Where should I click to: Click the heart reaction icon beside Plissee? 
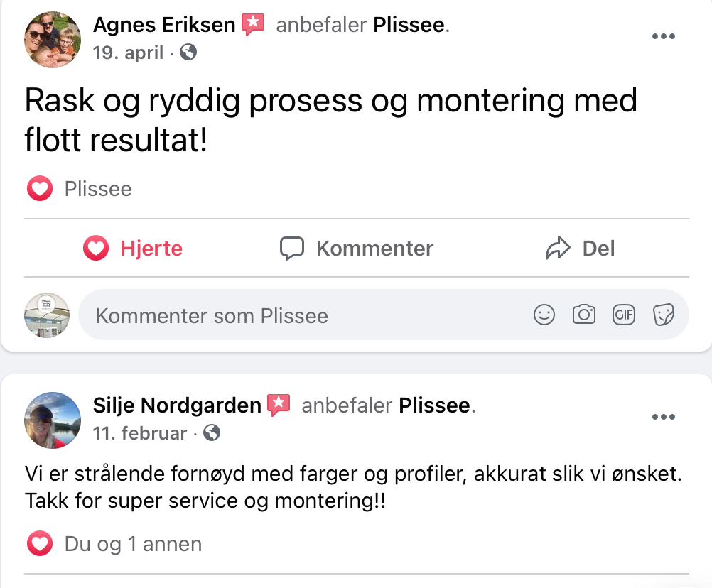(40, 189)
